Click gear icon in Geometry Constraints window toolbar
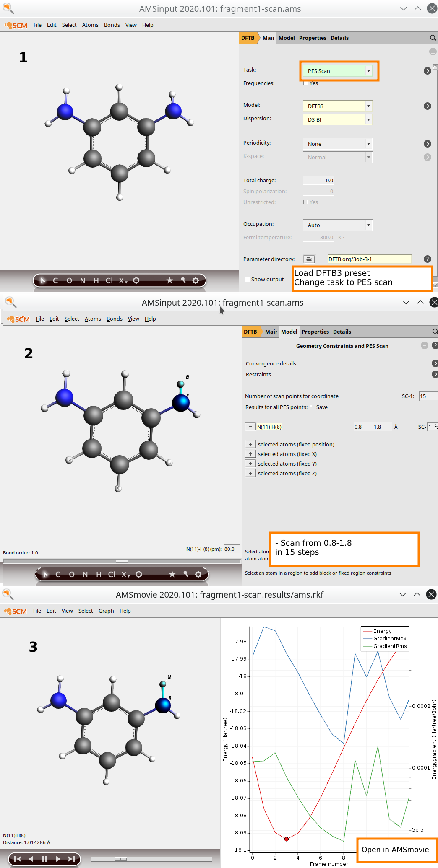 point(198,574)
